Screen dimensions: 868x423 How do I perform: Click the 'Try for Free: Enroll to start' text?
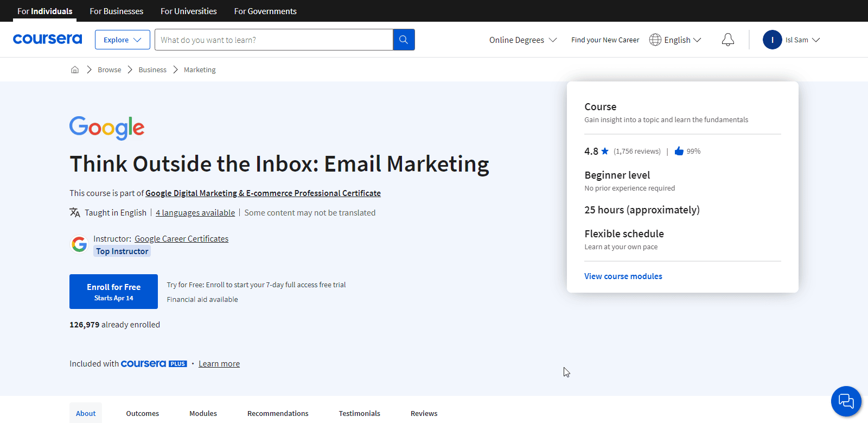coord(256,285)
